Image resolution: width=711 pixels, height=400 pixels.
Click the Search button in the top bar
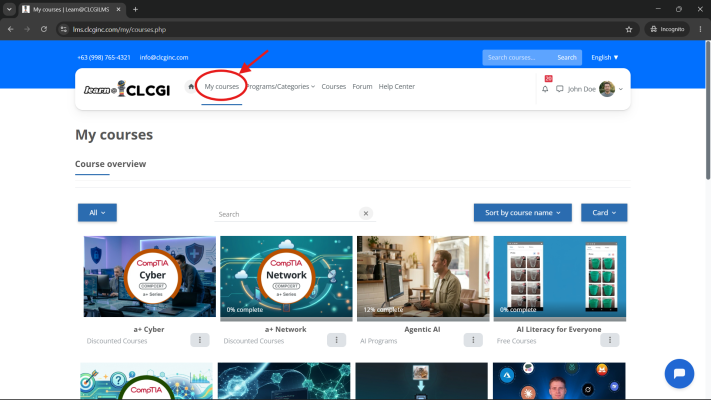click(566, 58)
